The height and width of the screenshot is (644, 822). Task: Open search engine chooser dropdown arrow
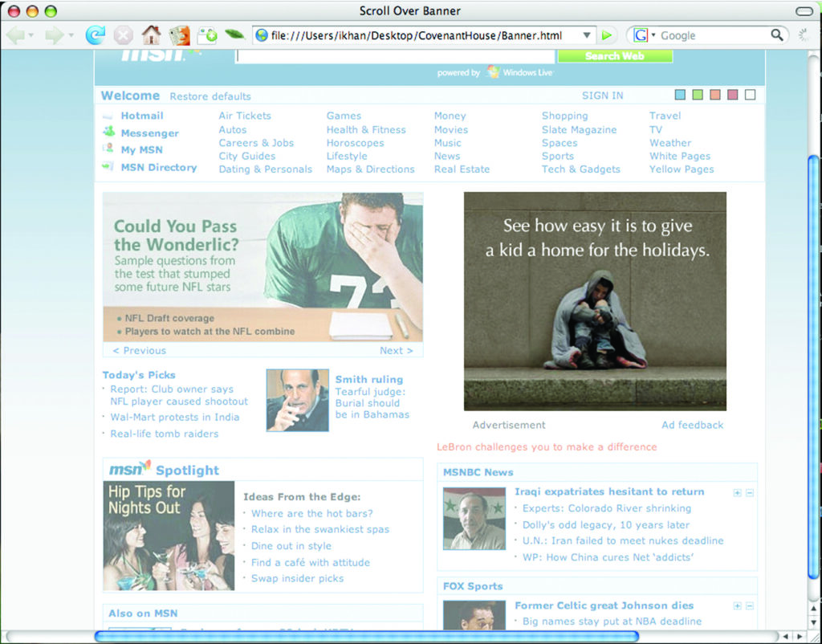pos(653,35)
